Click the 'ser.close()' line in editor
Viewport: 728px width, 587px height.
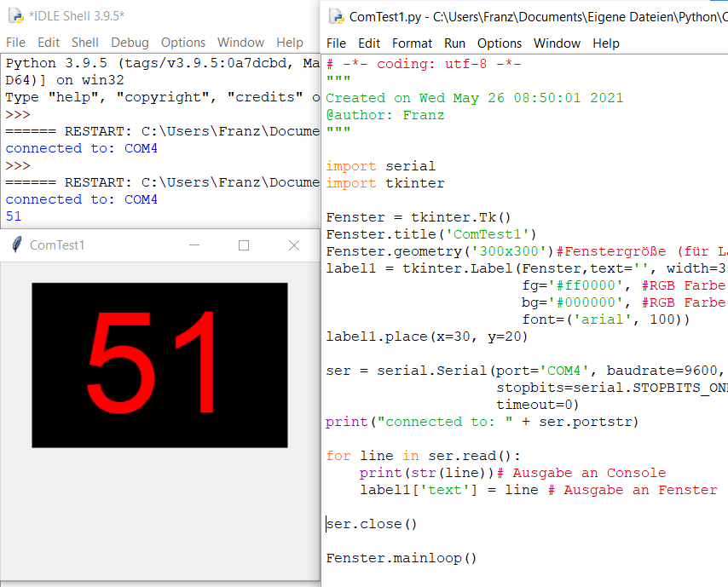(372, 524)
